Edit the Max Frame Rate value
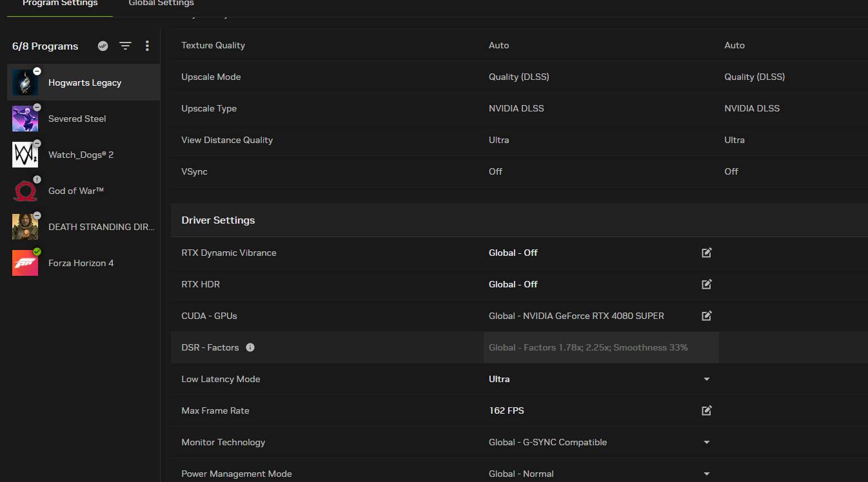The image size is (868, 482). 707,410
